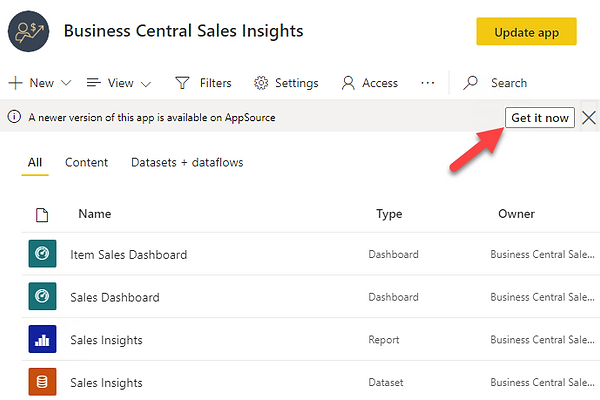The height and width of the screenshot is (400, 600).
Task: Click owner cell of Item Sales Dashboard row
Action: [x=542, y=254]
